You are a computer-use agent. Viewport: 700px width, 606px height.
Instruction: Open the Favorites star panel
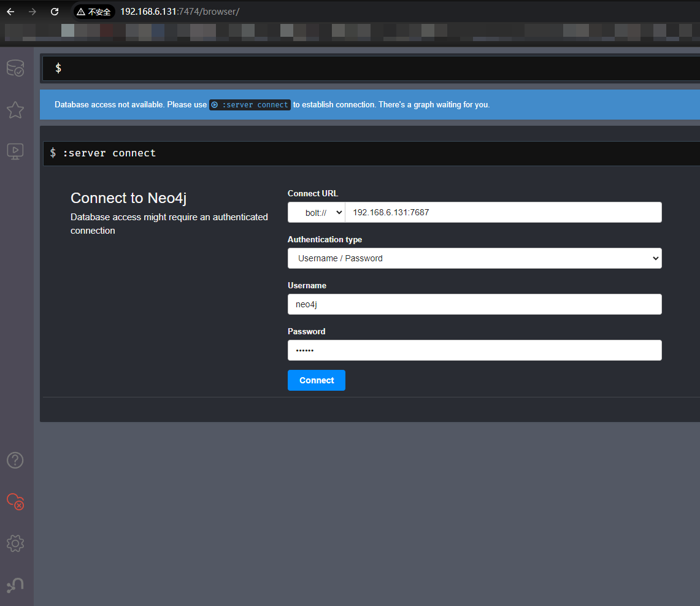point(15,110)
